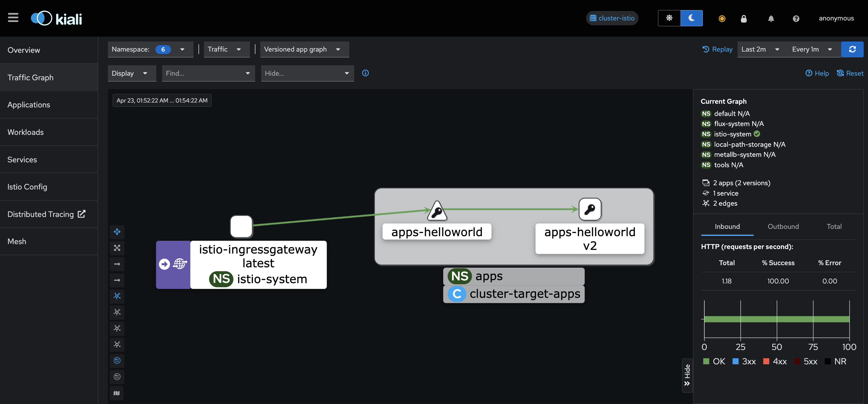Click the refresh graph button
This screenshot has width=868, height=404.
(852, 49)
